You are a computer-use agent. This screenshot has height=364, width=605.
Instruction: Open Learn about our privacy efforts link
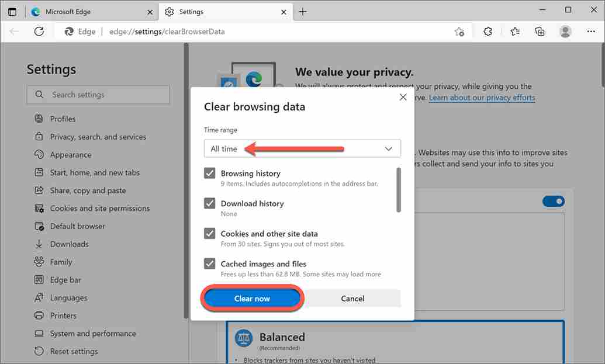pyautogui.click(x=482, y=98)
